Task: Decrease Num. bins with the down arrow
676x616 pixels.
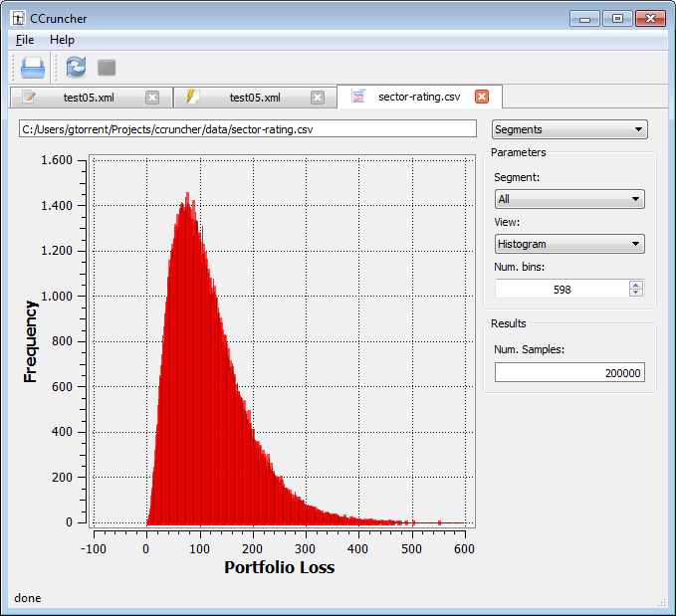Action: point(636,293)
